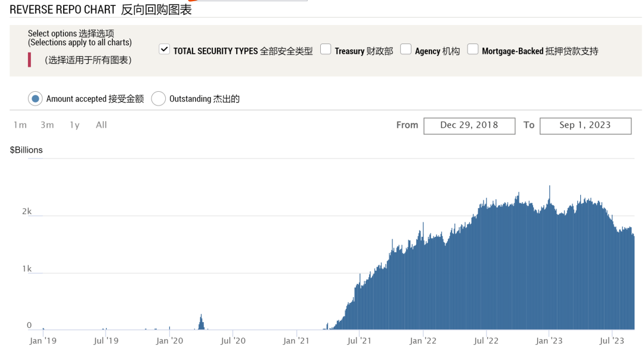Open the From date field
This screenshot has height=353, width=644.
pos(469,125)
